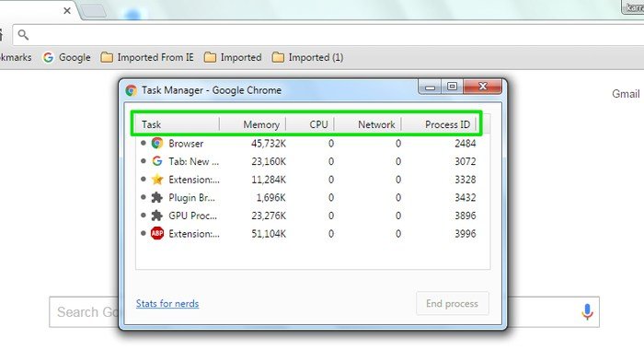Click the ABP icon in the 51,104K Extension row
Viewport: 644px width, 362px height.
pyautogui.click(x=157, y=234)
